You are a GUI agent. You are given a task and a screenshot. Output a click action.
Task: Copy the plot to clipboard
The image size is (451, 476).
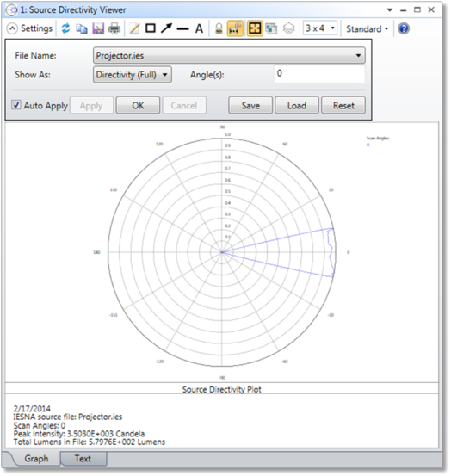pos(82,29)
